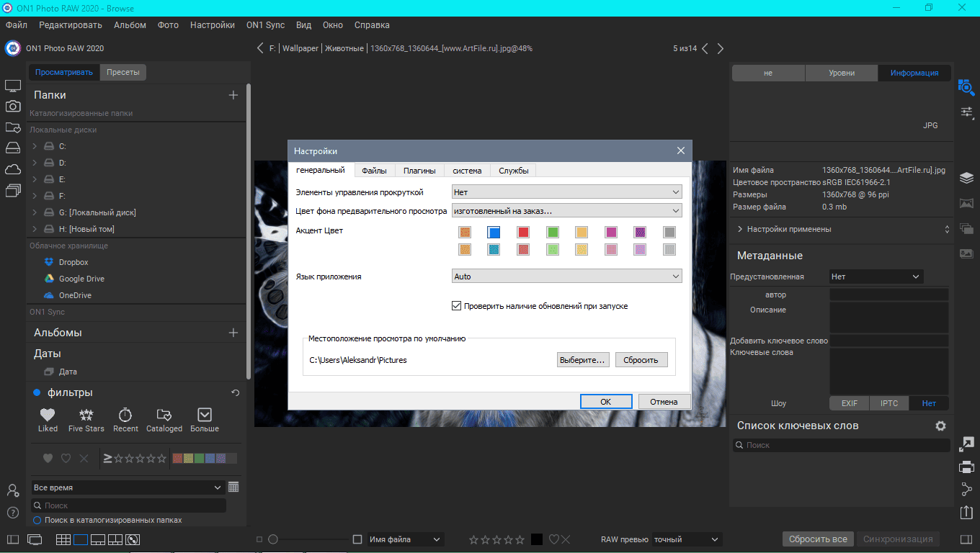Toggle the blue фильтры enable dot
Viewport: 980px width, 553px height.
click(x=37, y=392)
